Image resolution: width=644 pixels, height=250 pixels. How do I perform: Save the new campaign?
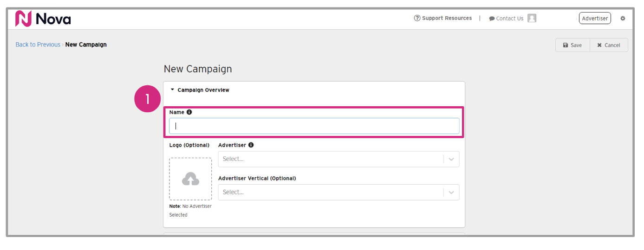coord(572,45)
